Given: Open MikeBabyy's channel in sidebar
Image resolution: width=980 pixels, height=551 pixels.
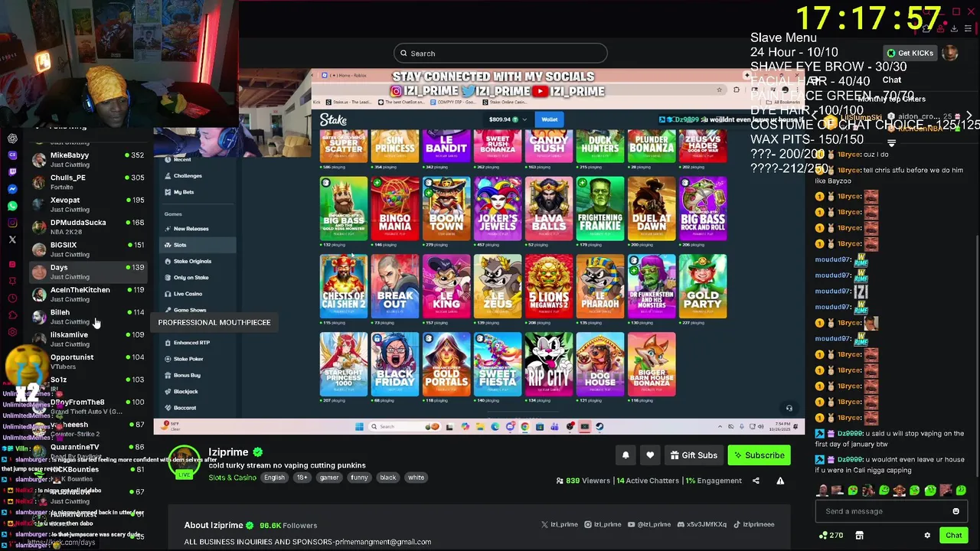Looking at the screenshot, I should click(x=88, y=159).
